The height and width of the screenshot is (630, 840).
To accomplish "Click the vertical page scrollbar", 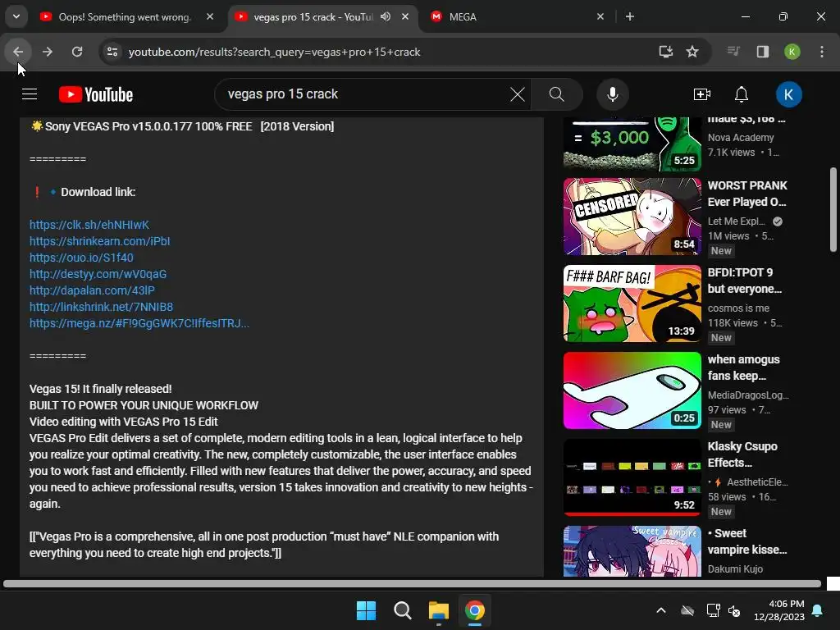I will click(x=833, y=209).
